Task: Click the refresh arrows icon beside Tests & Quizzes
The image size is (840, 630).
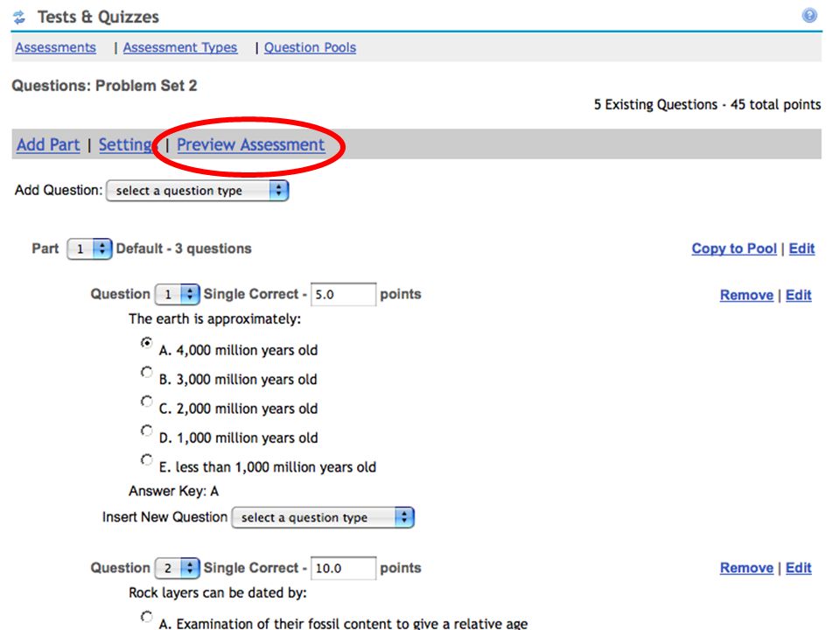Action: coord(19,17)
